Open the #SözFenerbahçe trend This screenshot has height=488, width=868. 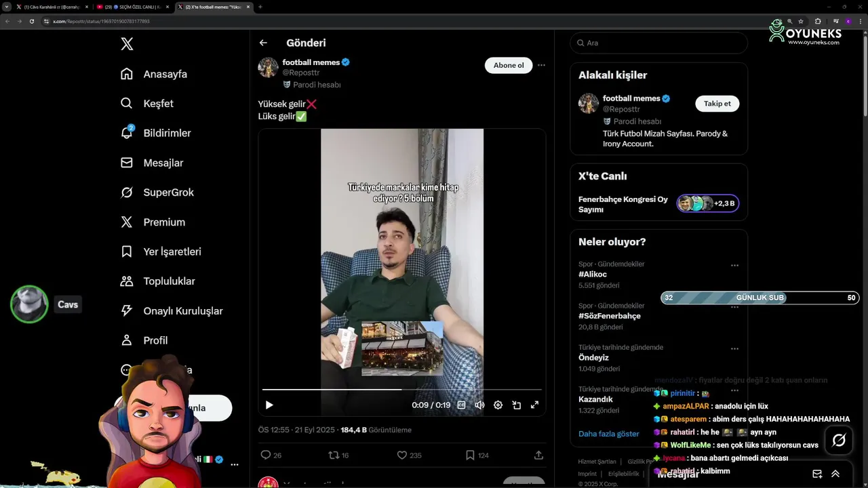[x=610, y=316]
